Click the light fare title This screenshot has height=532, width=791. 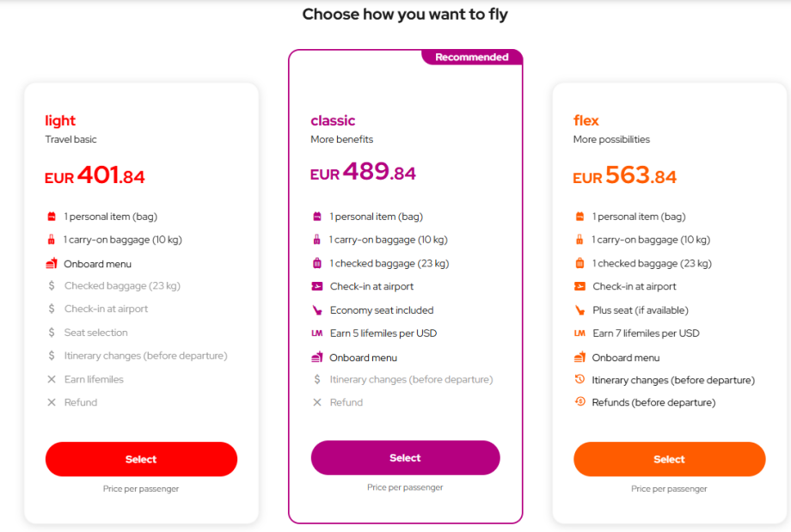click(x=60, y=120)
